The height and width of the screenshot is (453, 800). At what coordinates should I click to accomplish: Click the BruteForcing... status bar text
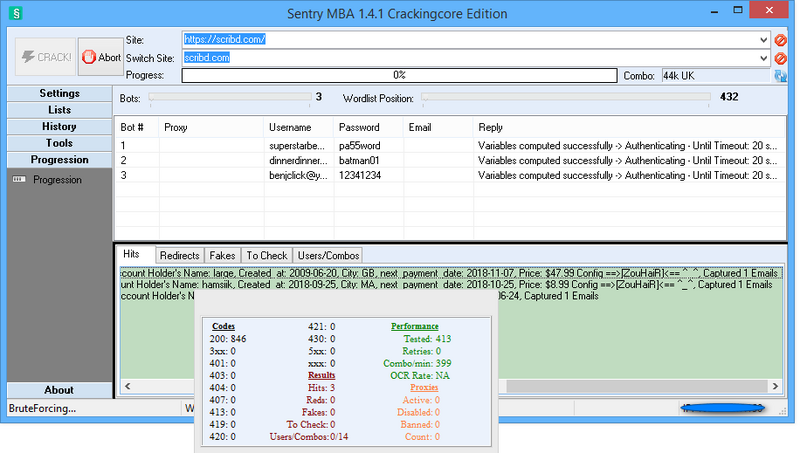(x=42, y=409)
